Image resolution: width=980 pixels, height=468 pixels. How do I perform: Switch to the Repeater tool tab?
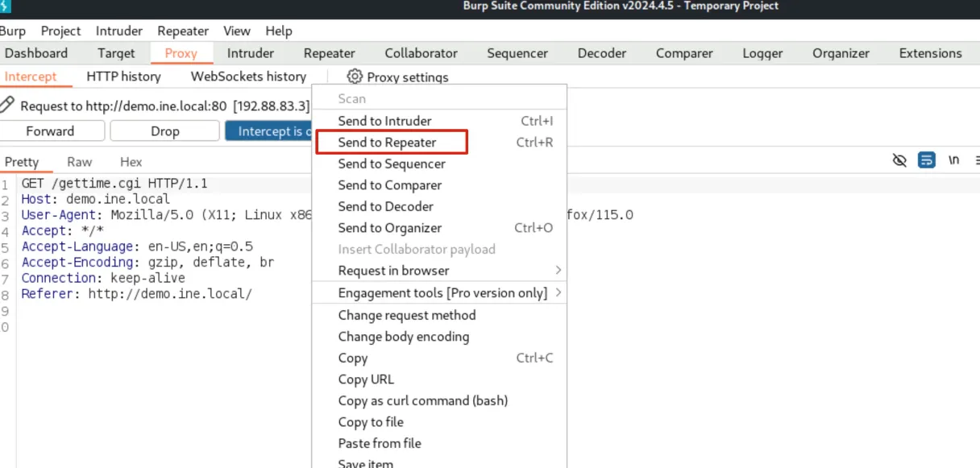point(329,53)
